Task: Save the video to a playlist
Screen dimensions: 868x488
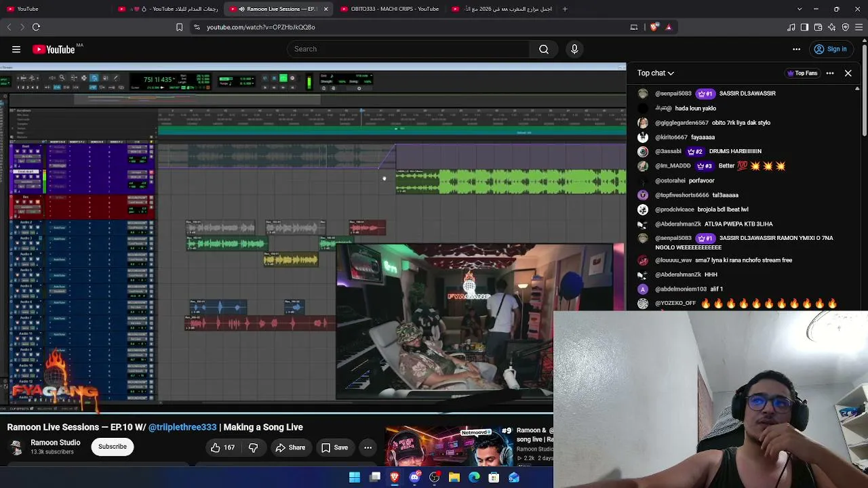Action: point(335,447)
